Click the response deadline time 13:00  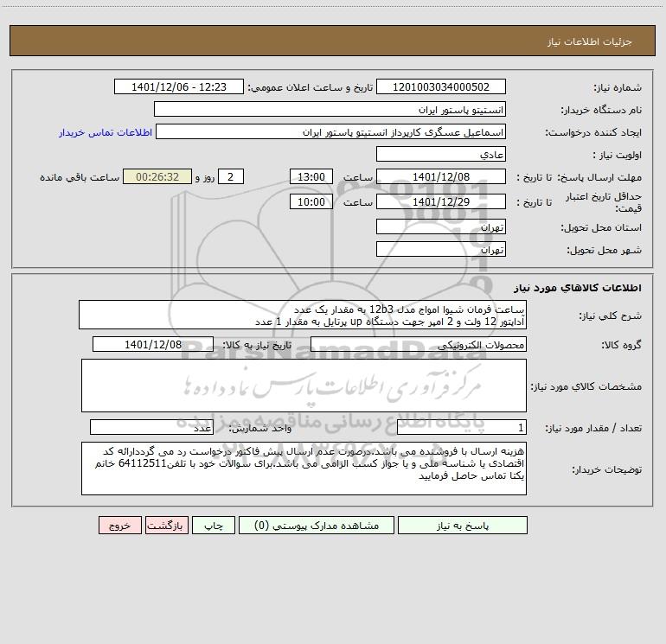click(311, 176)
